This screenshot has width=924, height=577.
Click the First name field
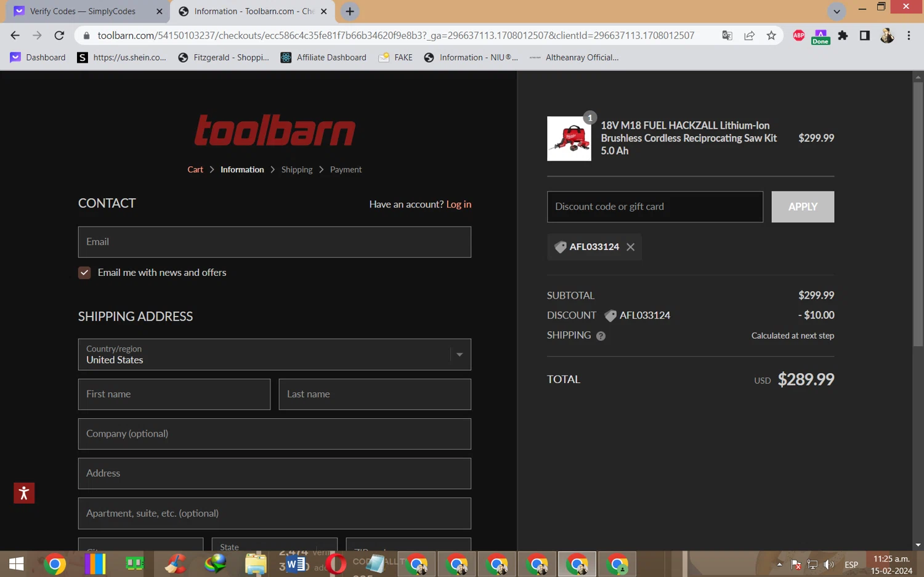click(174, 394)
